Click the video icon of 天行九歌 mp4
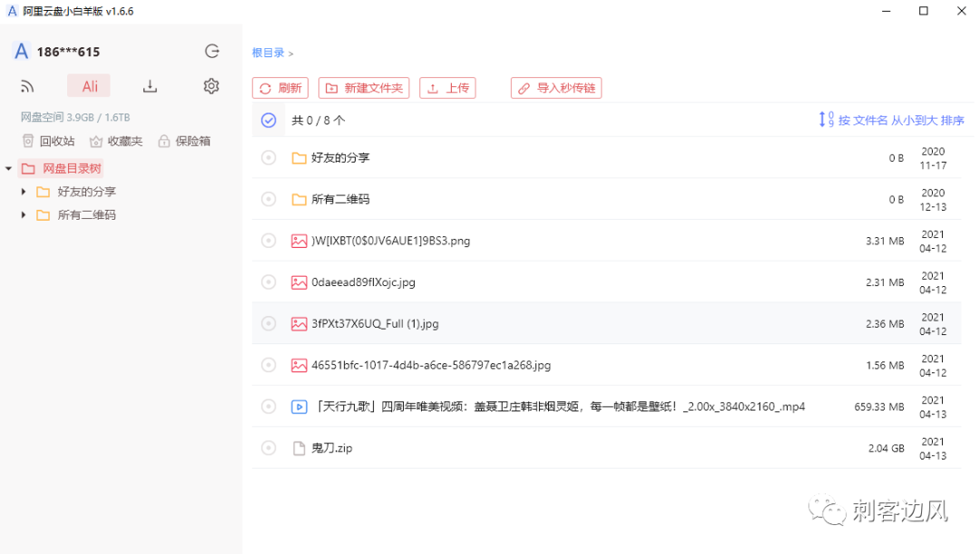980x554 pixels. click(x=299, y=407)
